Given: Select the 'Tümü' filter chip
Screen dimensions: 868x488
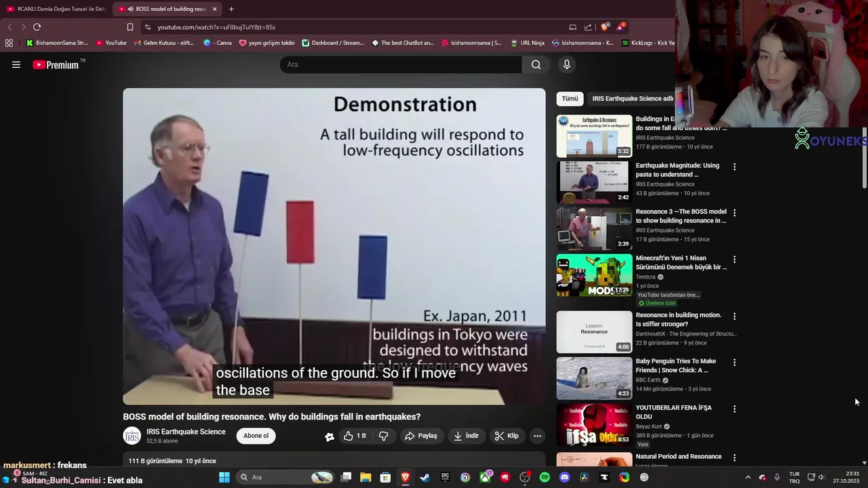Looking at the screenshot, I should 570,98.
